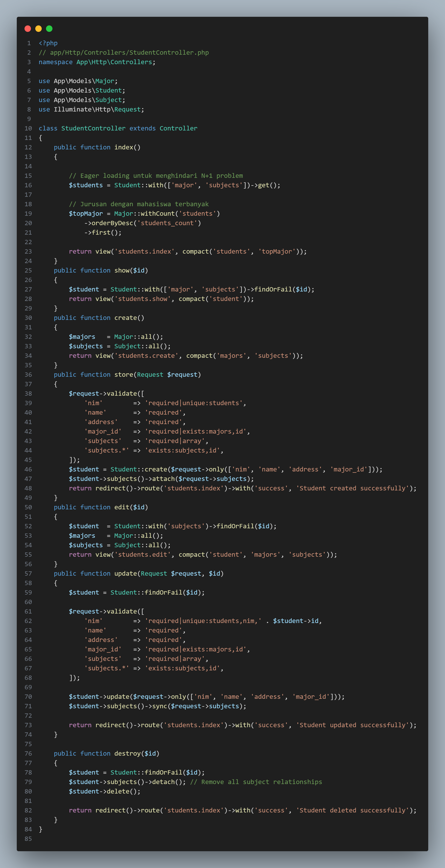Click 'required|unique:students' rule on line 39

(193, 403)
